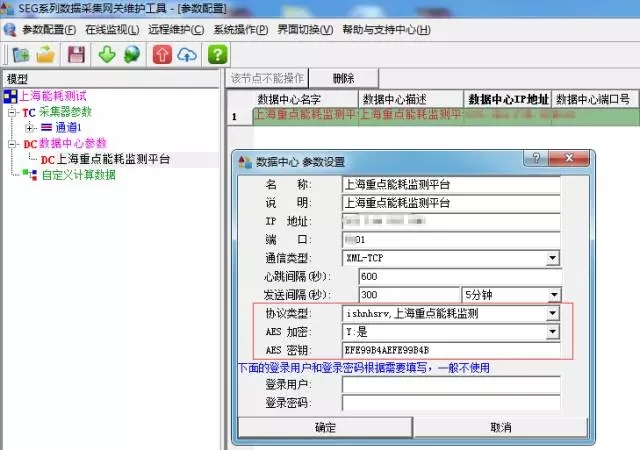Click the 自定义计算数据 node icon
The width and height of the screenshot is (640, 450).
(x=30, y=175)
